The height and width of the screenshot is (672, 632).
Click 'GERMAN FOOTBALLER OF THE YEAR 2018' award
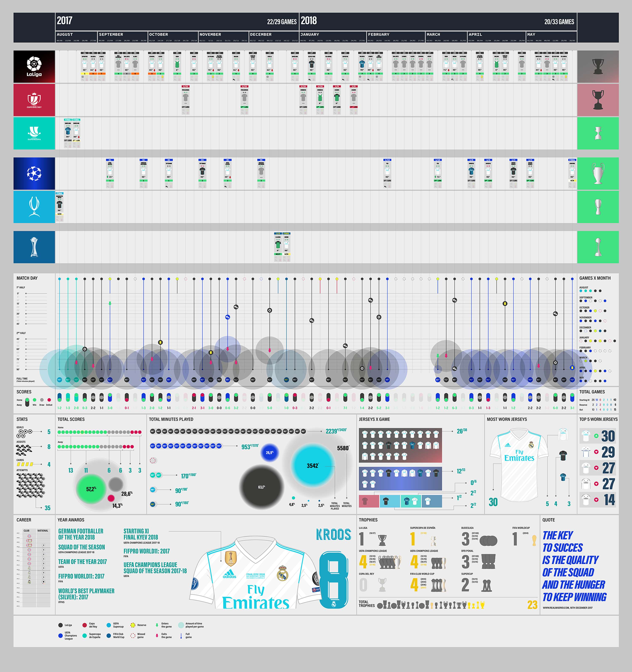81,534
